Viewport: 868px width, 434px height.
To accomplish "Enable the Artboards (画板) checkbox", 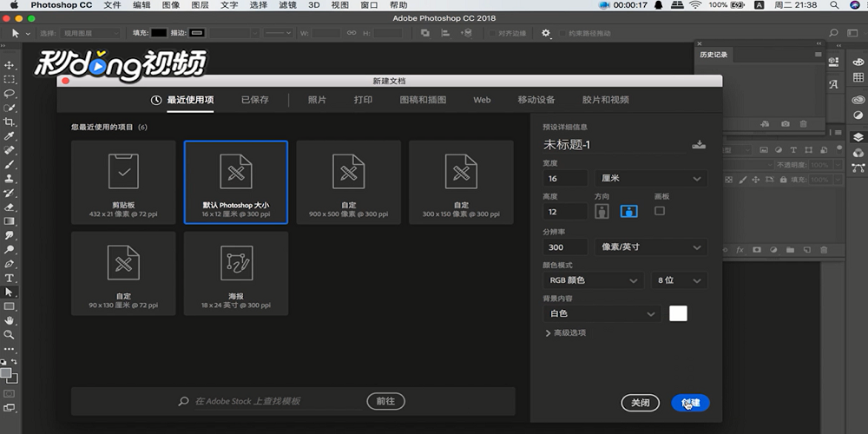I will 660,210.
